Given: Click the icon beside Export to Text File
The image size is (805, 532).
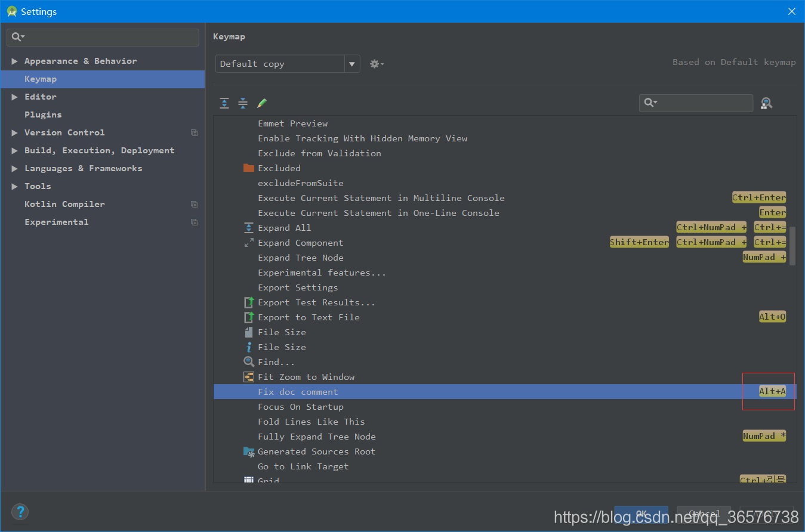Looking at the screenshot, I should pyautogui.click(x=249, y=317).
